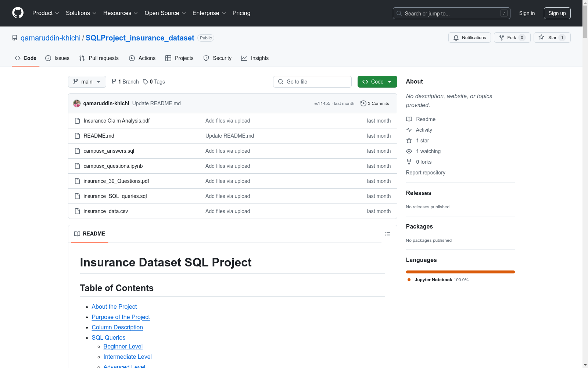
Task: Focus the Search or jump to field
Action: [452, 13]
